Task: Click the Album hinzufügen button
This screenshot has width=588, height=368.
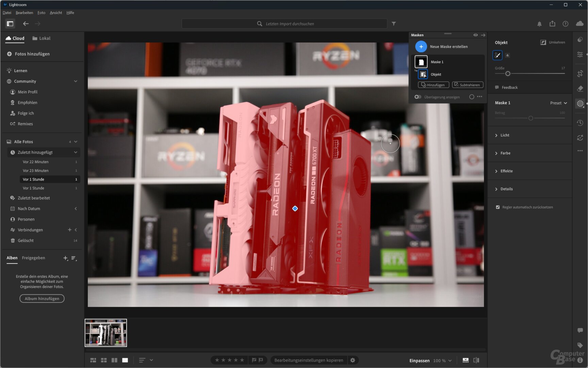Action: click(42, 298)
